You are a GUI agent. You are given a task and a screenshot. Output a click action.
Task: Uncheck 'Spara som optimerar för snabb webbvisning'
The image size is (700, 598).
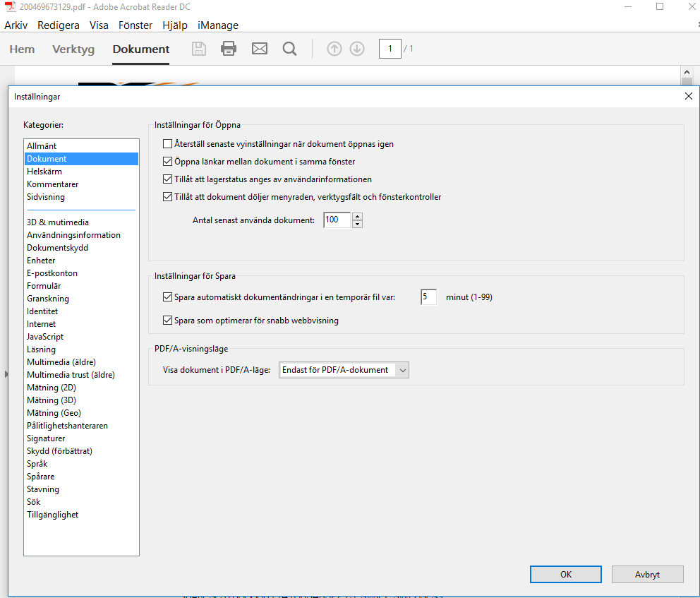click(167, 320)
